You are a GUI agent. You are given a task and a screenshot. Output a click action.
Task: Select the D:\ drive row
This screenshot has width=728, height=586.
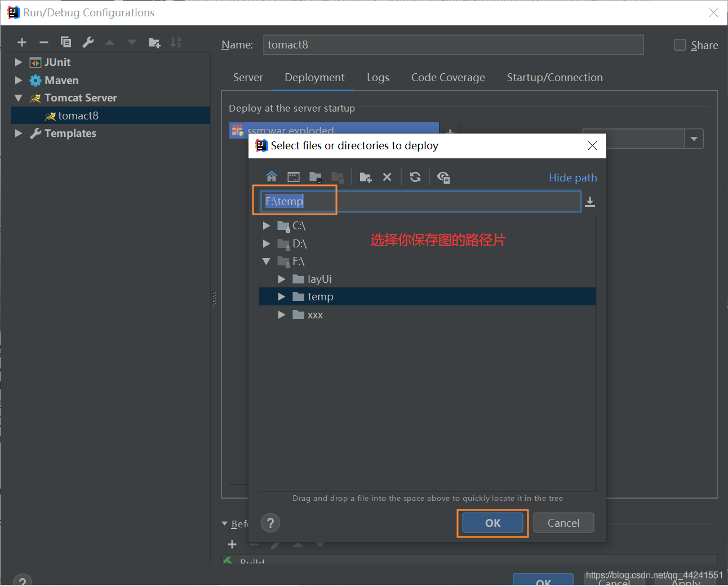[x=427, y=243]
